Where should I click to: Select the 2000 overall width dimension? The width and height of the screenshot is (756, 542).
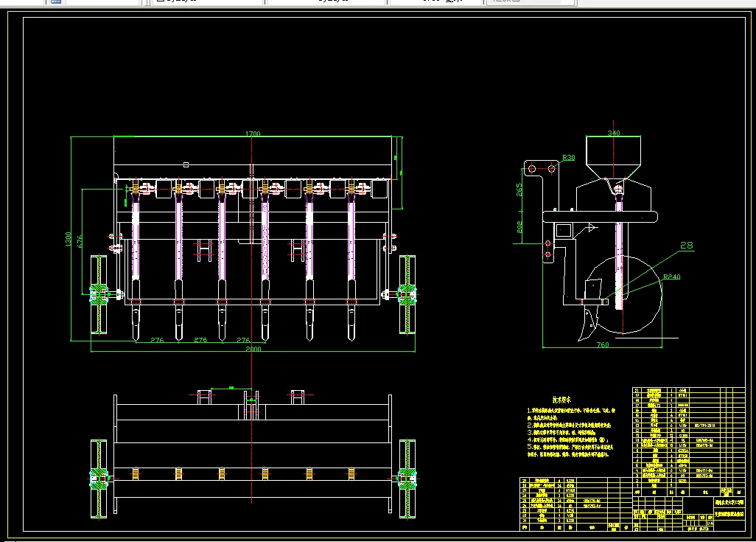click(253, 349)
